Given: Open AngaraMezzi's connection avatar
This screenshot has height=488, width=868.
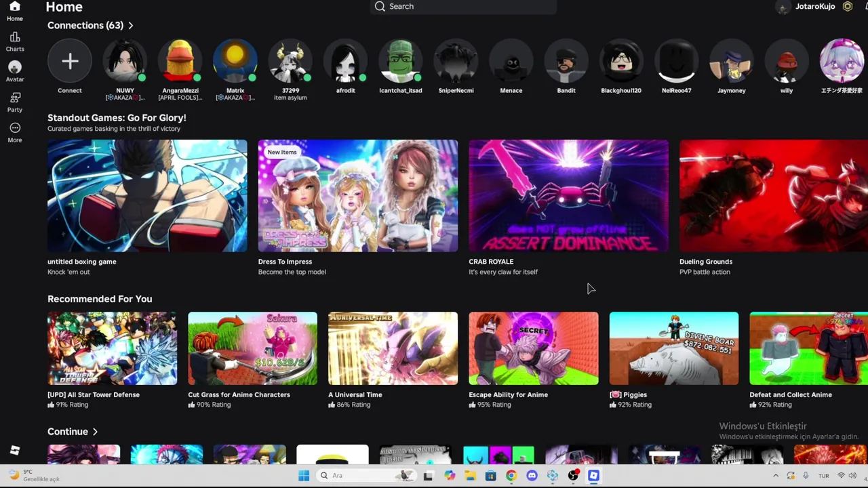Looking at the screenshot, I should [180, 61].
